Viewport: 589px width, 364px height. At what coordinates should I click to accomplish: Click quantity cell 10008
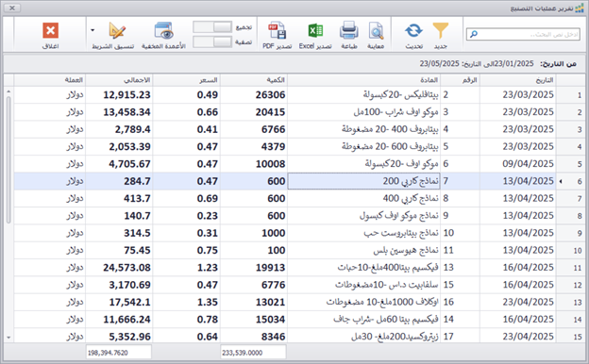pyautogui.click(x=254, y=164)
